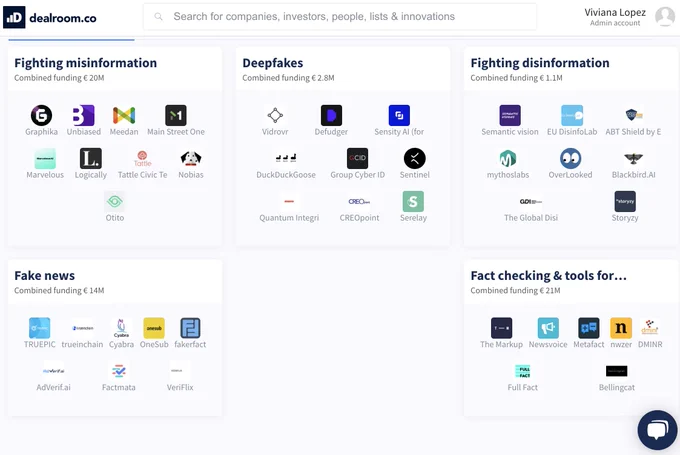Click the trueinchain logo
This screenshot has height=455, width=680.
tap(82, 328)
